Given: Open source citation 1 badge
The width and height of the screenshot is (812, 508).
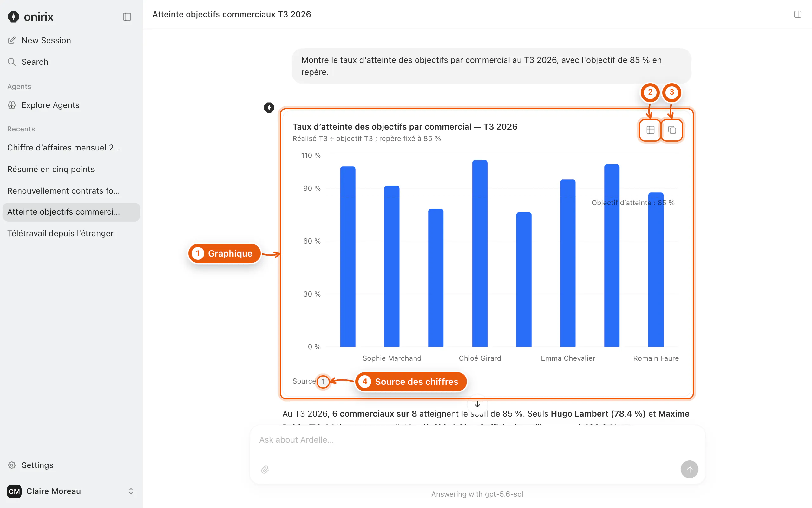Looking at the screenshot, I should click(x=323, y=382).
